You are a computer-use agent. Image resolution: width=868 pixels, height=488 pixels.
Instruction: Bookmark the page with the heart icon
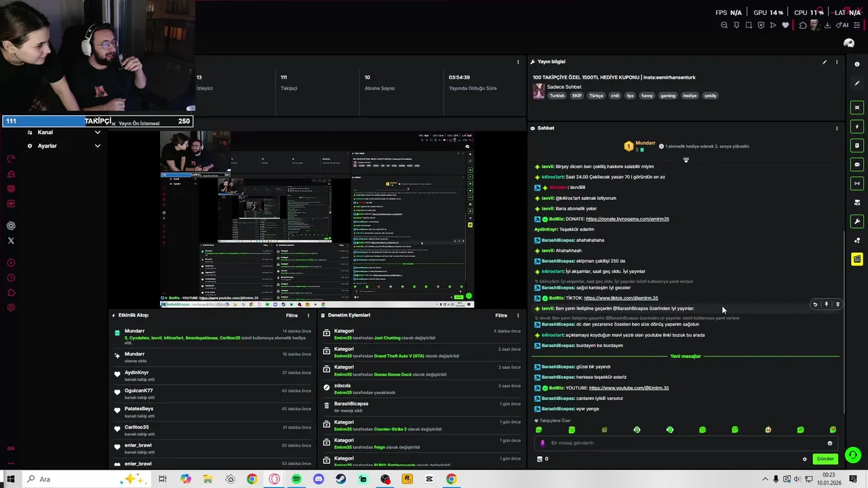pos(785,25)
